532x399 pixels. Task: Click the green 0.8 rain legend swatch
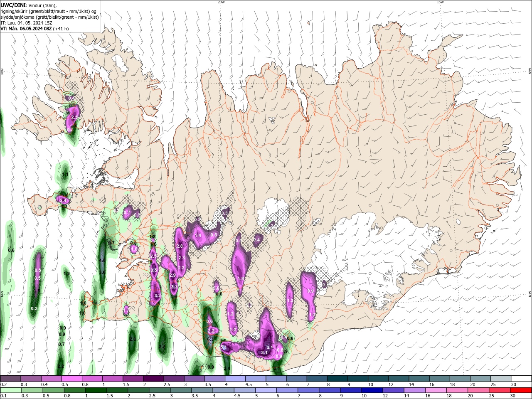tap(75, 390)
